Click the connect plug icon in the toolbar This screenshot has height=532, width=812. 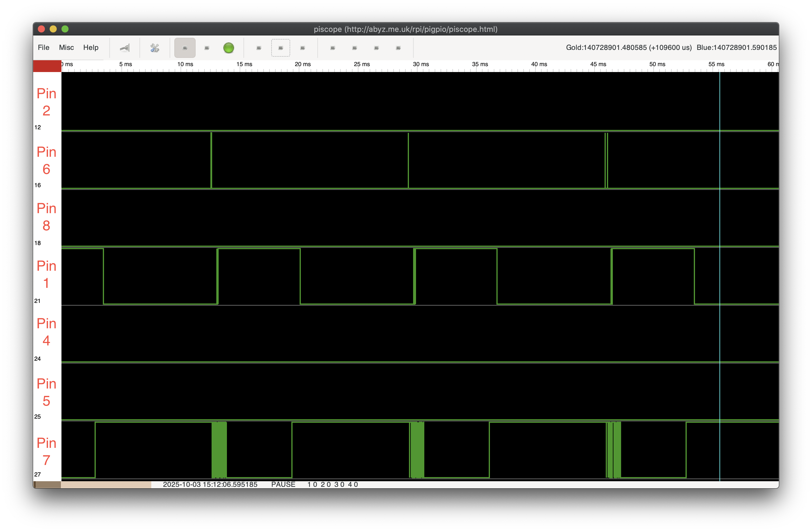click(x=124, y=48)
